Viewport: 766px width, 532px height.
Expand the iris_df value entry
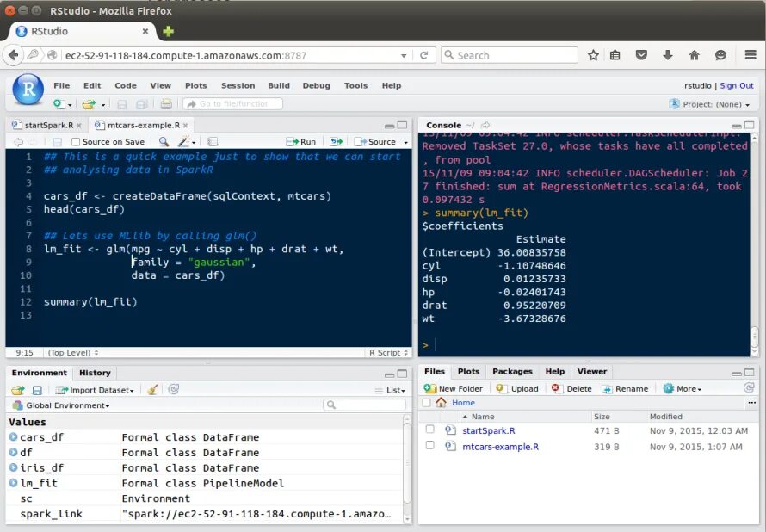[13, 467]
